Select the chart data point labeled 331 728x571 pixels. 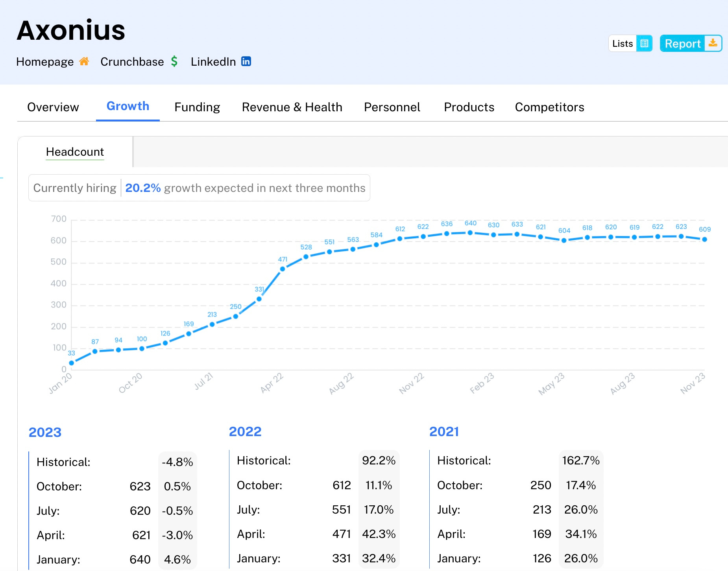click(x=259, y=299)
